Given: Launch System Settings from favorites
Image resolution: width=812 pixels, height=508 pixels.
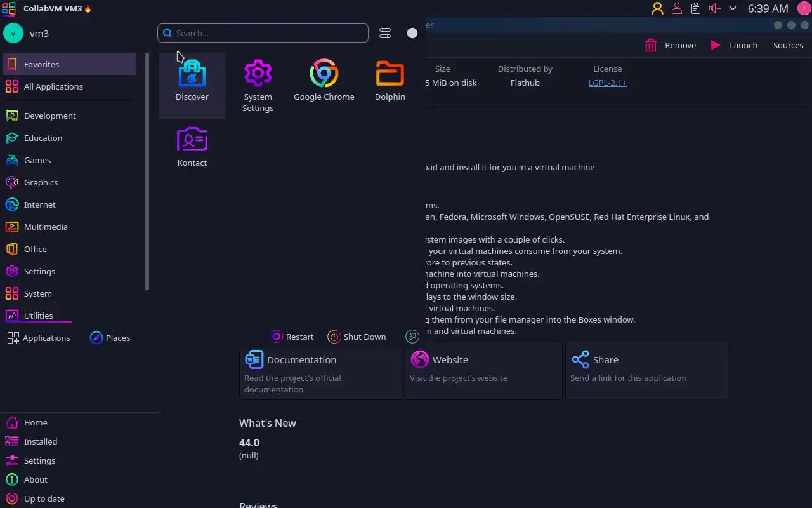Looking at the screenshot, I should pyautogui.click(x=258, y=86).
